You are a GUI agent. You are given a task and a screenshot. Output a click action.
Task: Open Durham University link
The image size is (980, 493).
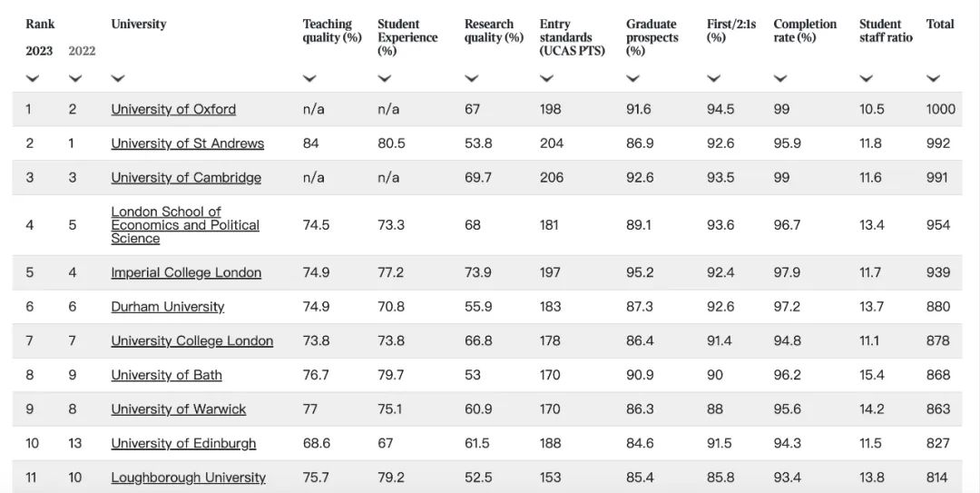coord(168,307)
